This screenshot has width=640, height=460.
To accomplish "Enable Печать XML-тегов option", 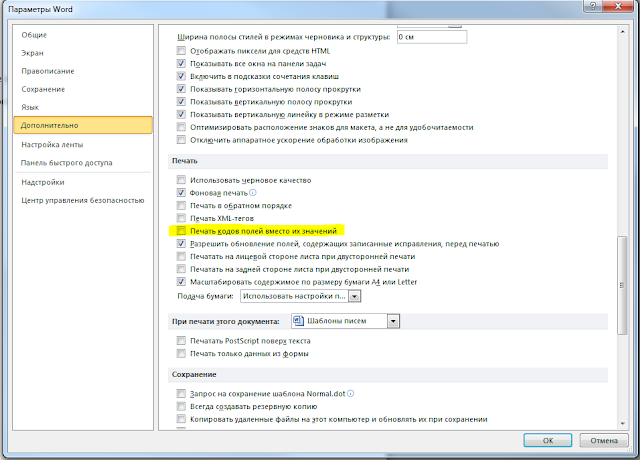I will 181,218.
